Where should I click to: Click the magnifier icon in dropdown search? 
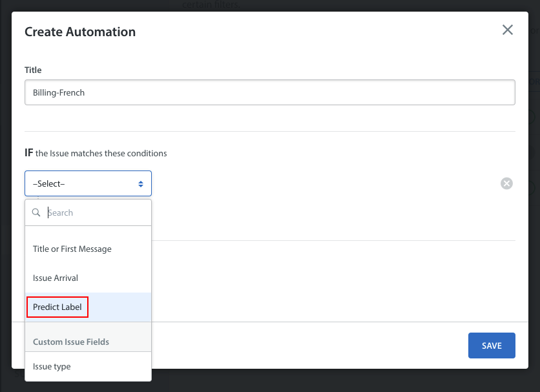(37, 212)
